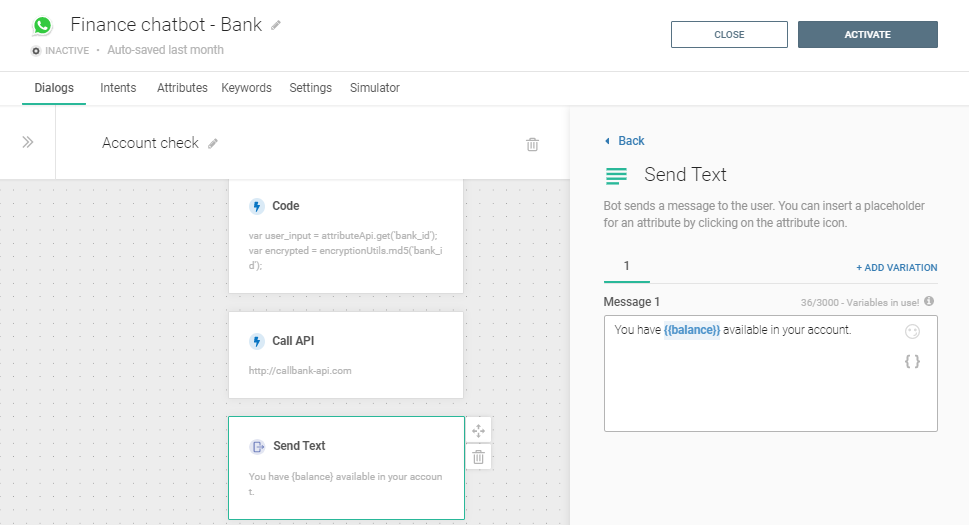969x525 pixels.
Task: Click the Message 1 label
Action: (x=632, y=302)
